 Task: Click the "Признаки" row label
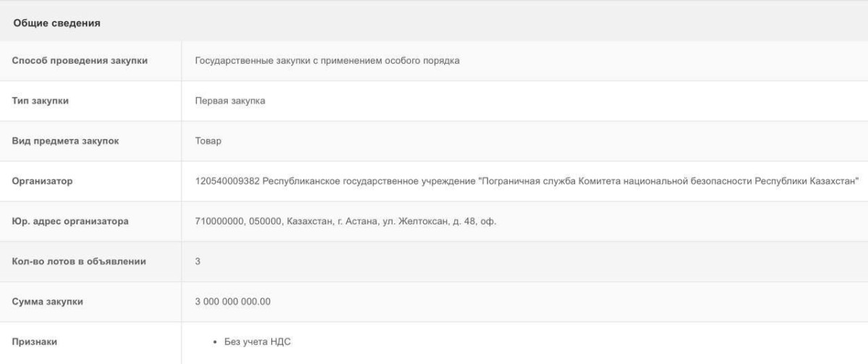pos(35,342)
